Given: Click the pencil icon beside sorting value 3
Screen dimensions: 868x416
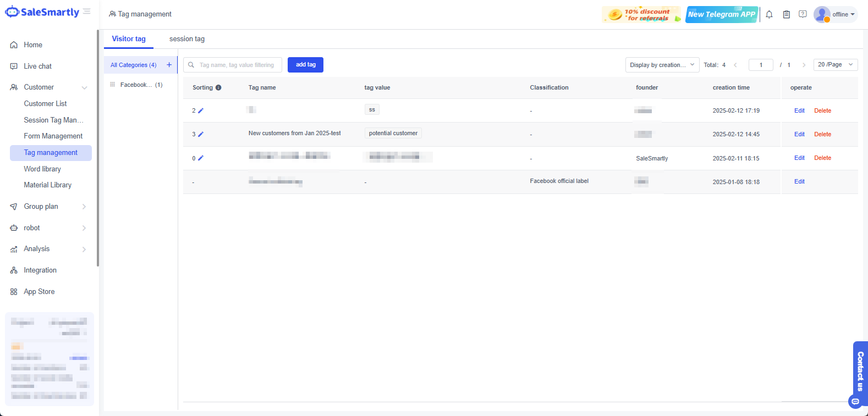Looking at the screenshot, I should [x=201, y=135].
